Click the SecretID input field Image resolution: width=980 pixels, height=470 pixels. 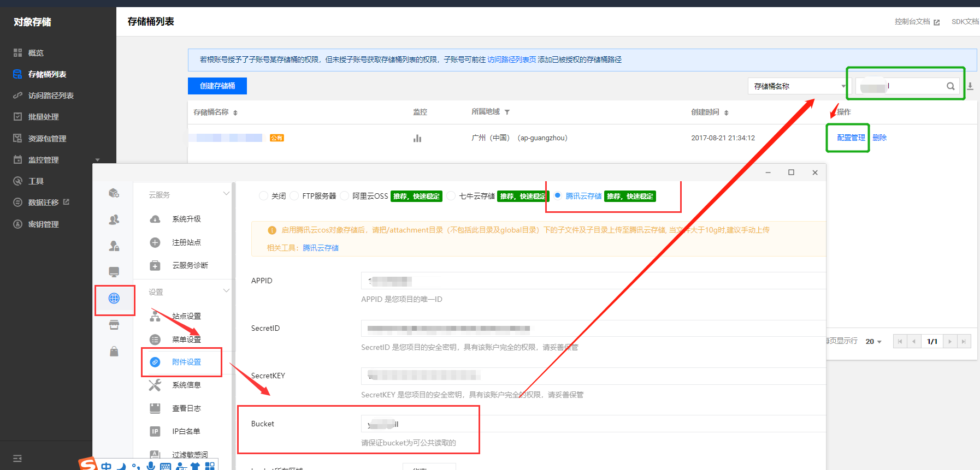point(593,328)
